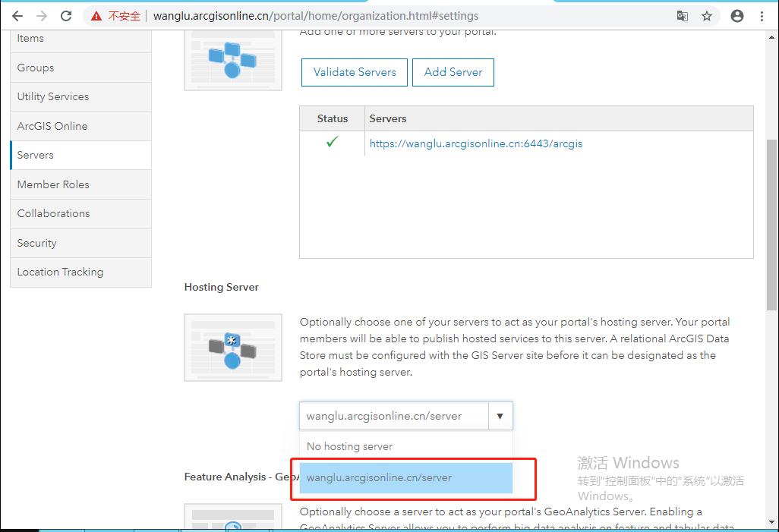Click the Validate Servers button

(355, 72)
